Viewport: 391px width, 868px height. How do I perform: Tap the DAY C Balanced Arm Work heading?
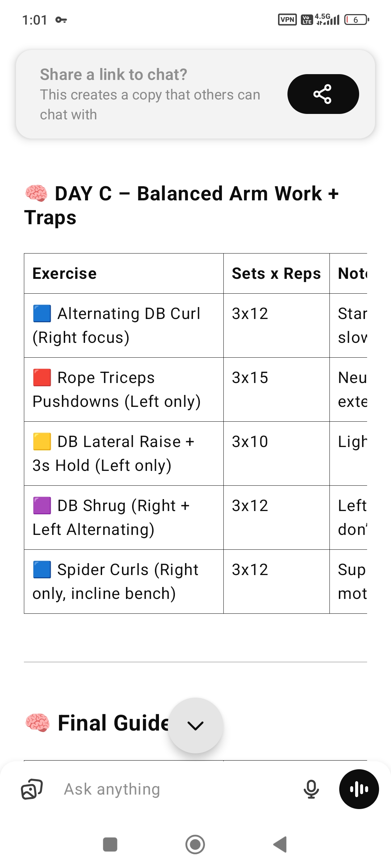click(x=182, y=205)
